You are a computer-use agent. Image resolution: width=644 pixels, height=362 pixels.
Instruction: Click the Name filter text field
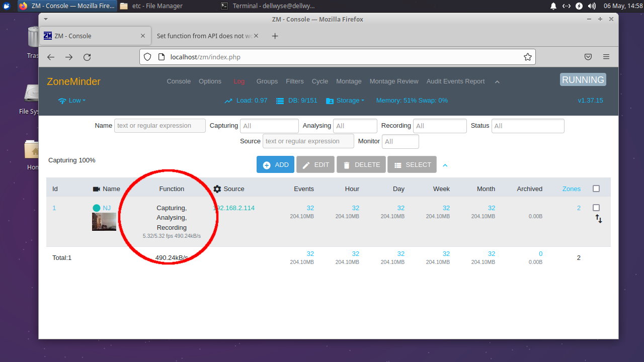click(160, 126)
